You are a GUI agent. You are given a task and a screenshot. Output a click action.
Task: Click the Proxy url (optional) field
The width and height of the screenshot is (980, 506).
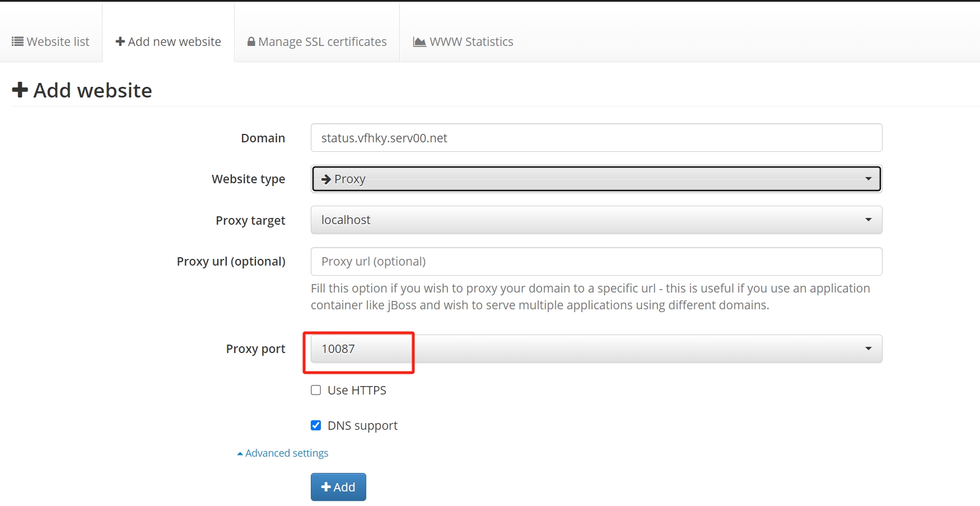tap(596, 261)
